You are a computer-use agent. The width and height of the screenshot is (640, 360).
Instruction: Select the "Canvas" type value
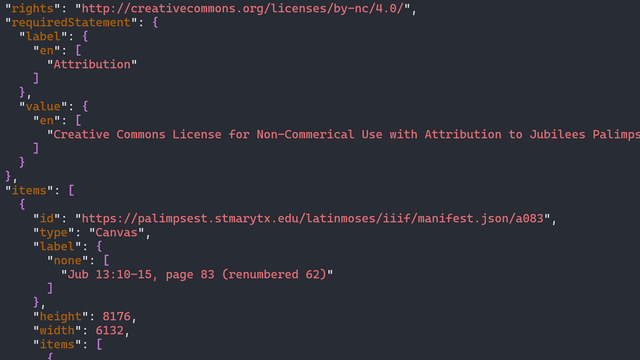coord(117,232)
